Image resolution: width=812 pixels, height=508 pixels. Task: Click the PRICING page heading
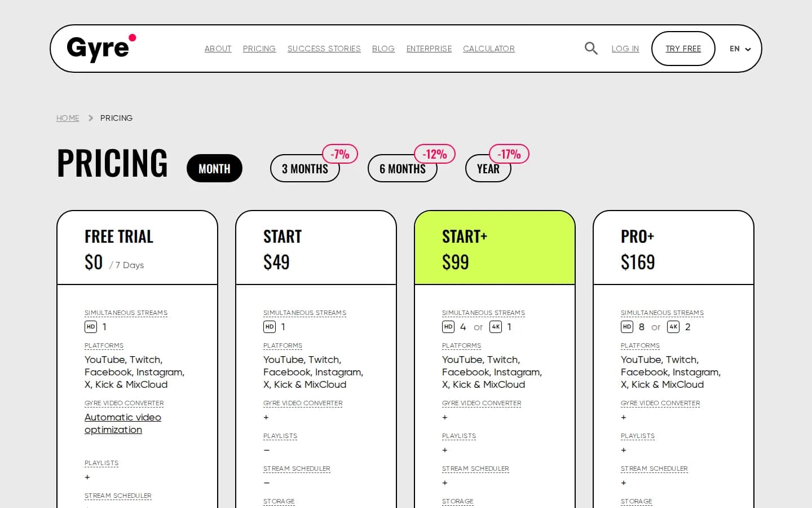[112, 163]
